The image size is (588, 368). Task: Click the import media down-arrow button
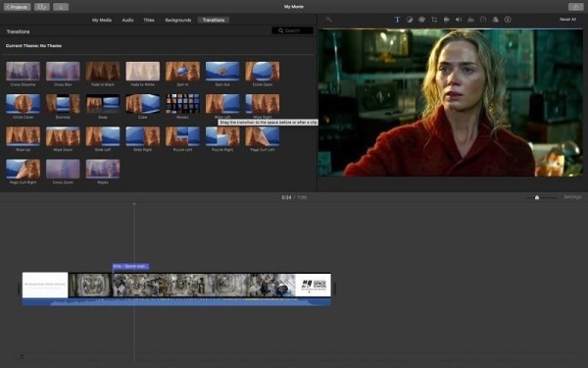(61, 7)
